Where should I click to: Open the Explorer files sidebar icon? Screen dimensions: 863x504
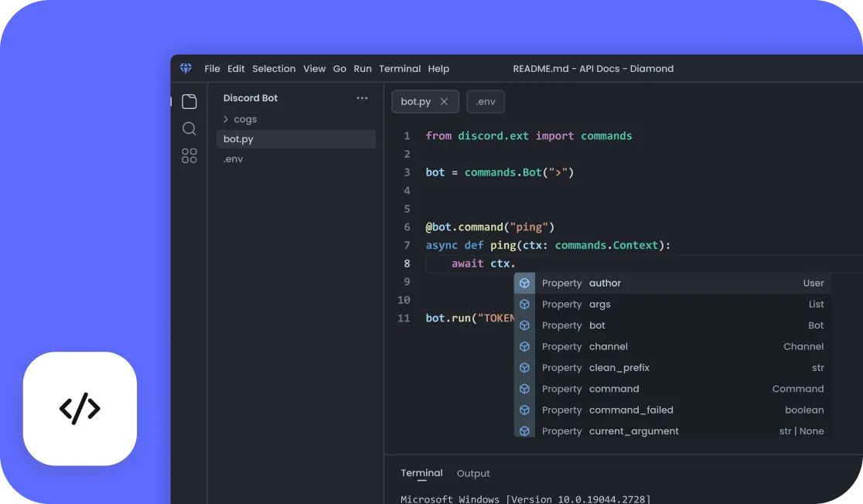point(189,102)
